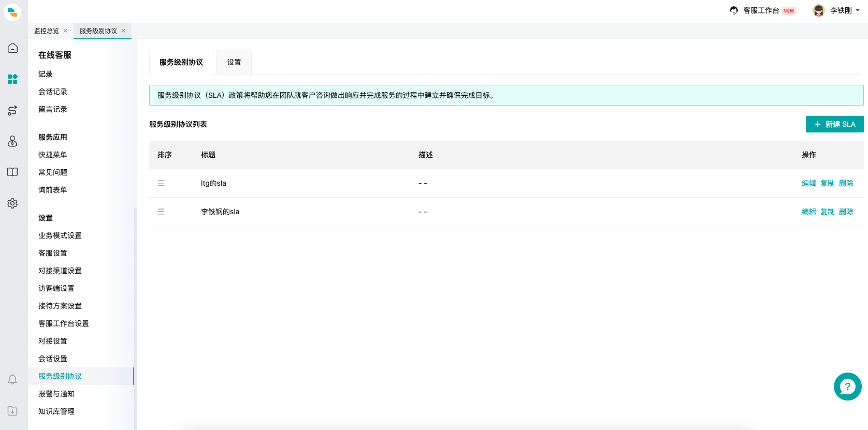The height and width of the screenshot is (430, 868).
Task: Open 会话记录 in the side menu
Action: pyautogui.click(x=53, y=92)
